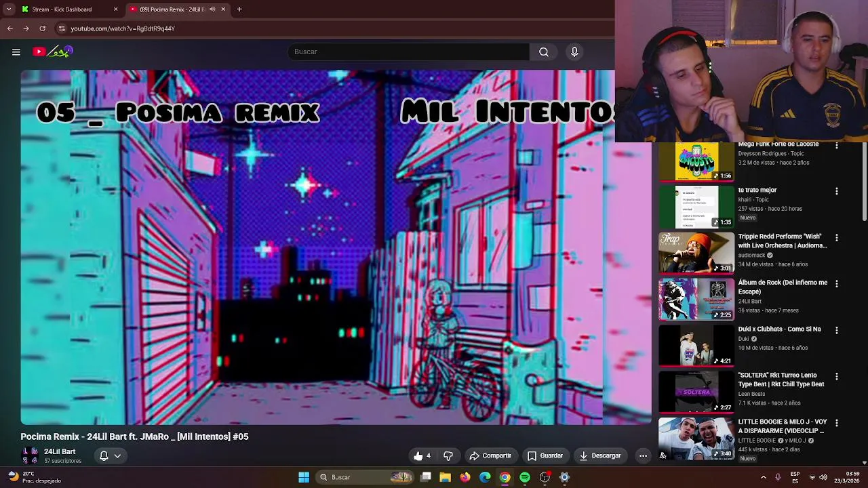868x488 pixels.
Task: Click 'Dreysson Rodrigues - Topic' channel text
Action: [x=771, y=153]
